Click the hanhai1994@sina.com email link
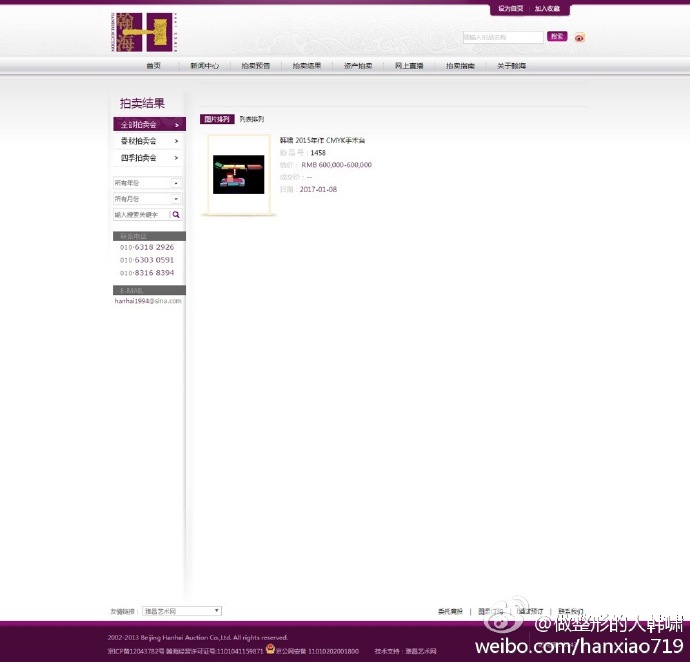The image size is (690, 662). click(148, 300)
